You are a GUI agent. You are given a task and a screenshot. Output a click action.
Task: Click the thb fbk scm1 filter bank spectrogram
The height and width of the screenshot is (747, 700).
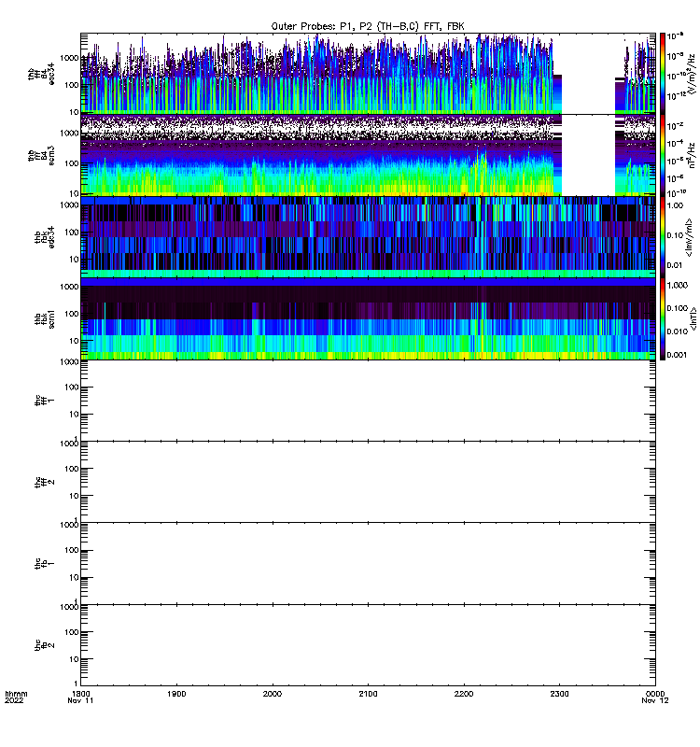(368, 318)
